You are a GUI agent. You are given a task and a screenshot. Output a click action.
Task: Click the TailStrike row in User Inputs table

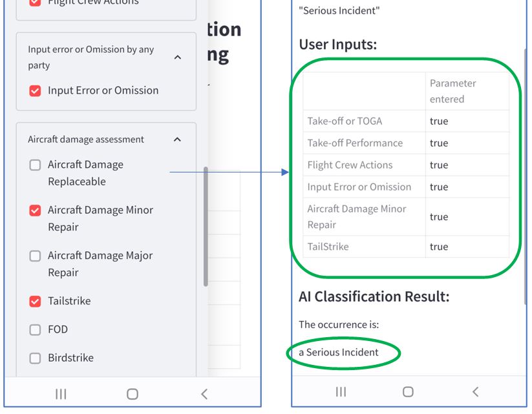[x=406, y=247]
